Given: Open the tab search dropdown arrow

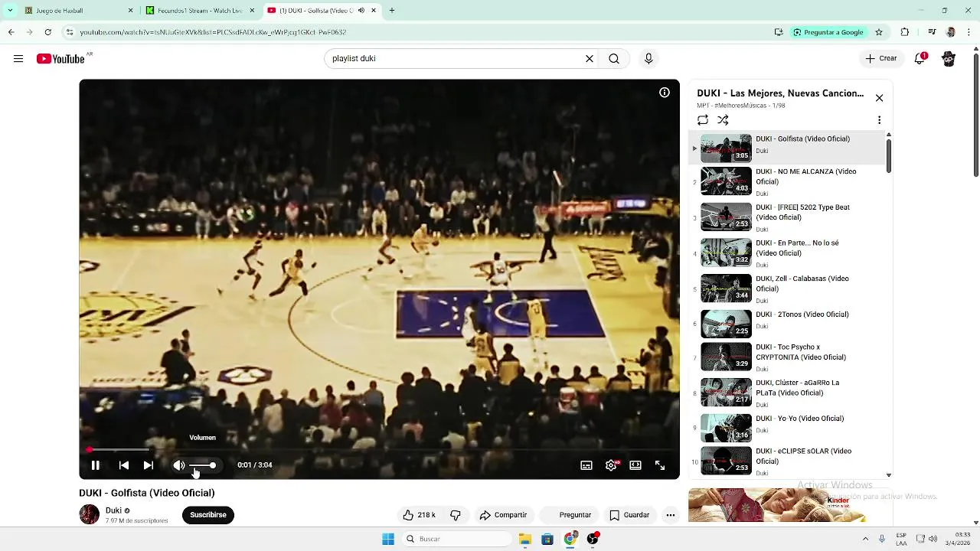Looking at the screenshot, I should pyautogui.click(x=9, y=11).
